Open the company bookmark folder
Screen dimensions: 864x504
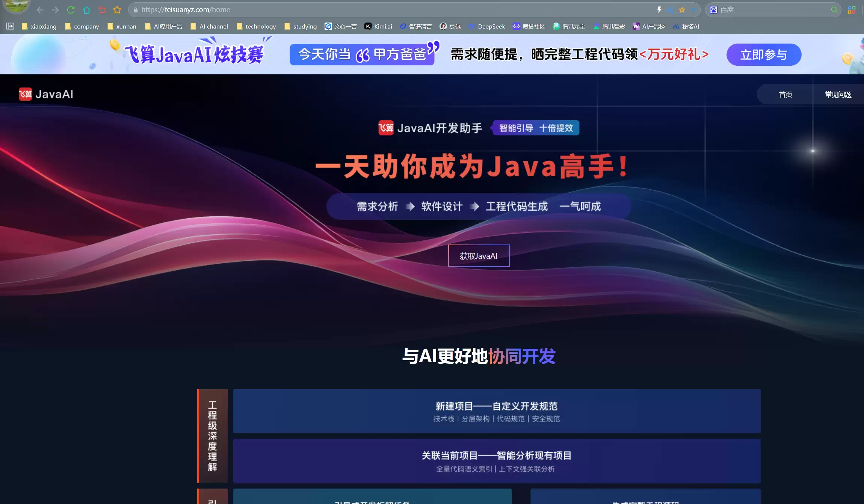click(x=82, y=26)
